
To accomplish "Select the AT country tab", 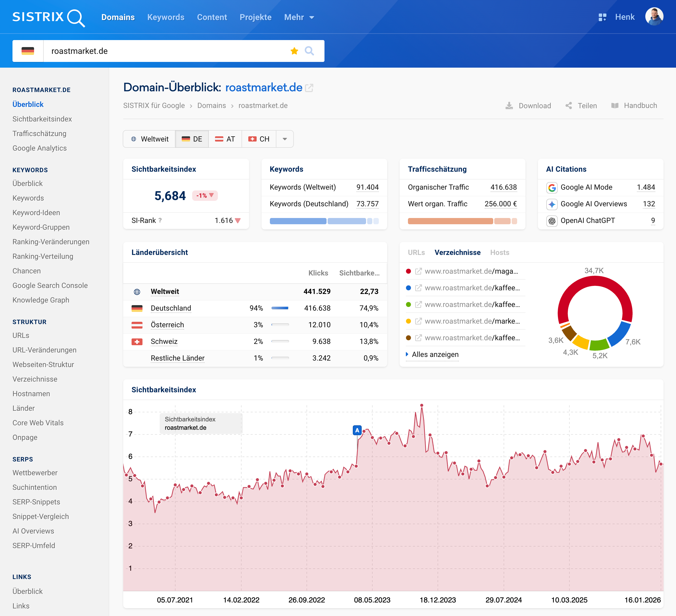I will [x=225, y=139].
